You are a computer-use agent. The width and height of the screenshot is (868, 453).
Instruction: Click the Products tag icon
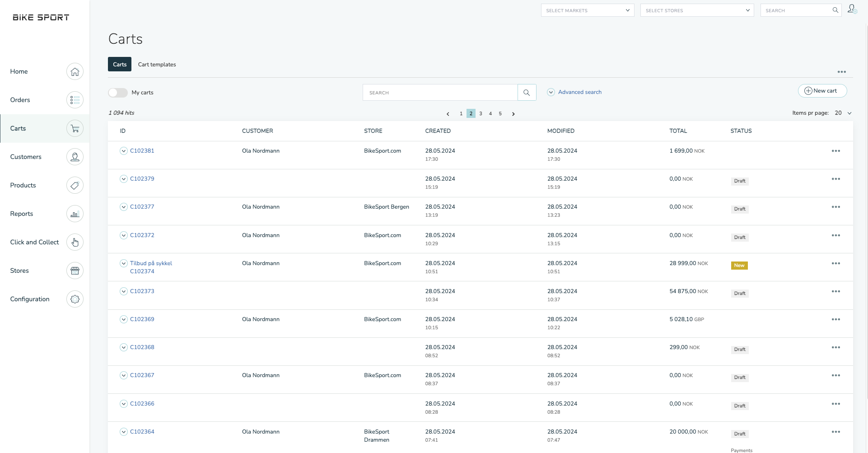click(75, 185)
